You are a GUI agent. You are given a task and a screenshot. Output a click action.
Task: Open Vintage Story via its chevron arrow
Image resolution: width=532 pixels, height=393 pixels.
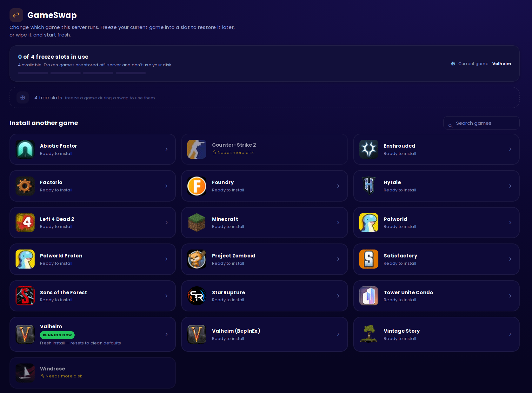tap(510, 334)
